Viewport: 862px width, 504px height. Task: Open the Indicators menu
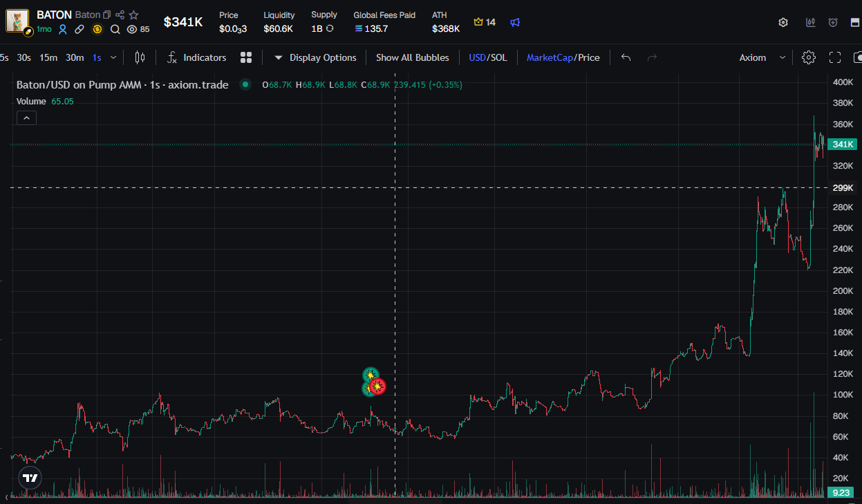click(197, 57)
